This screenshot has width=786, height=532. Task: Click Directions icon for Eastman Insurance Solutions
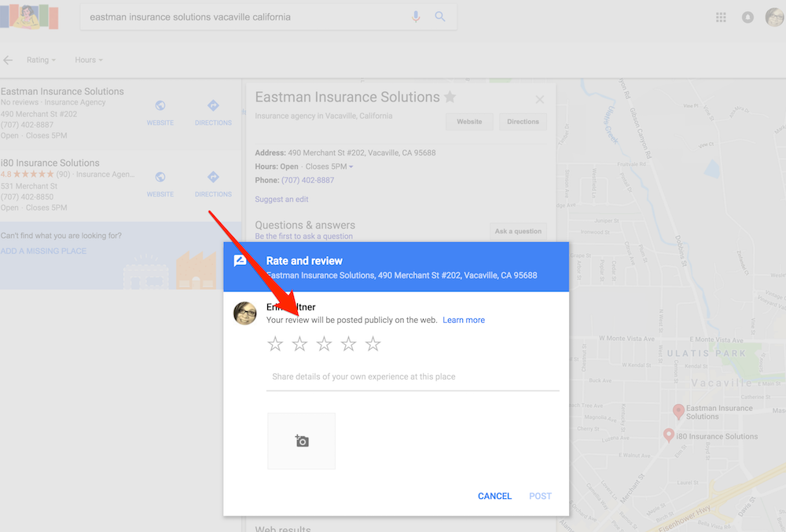point(213,106)
